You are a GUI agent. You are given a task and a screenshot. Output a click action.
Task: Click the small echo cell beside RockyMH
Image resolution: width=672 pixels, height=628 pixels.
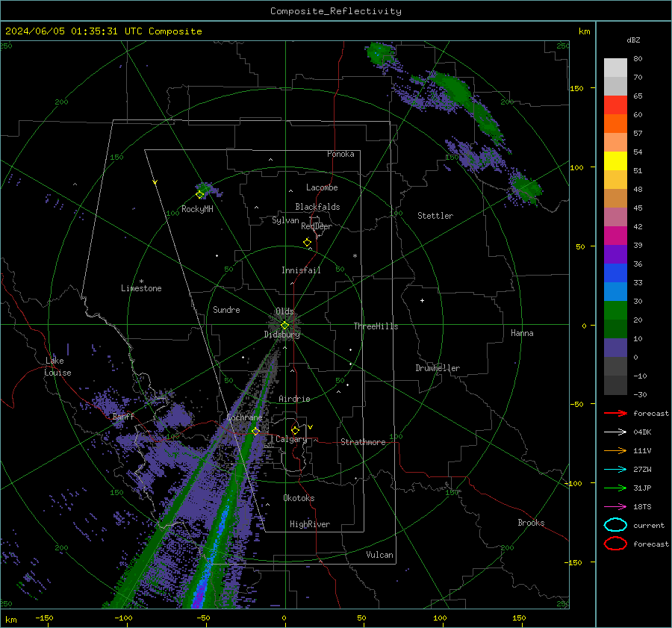coord(208,189)
